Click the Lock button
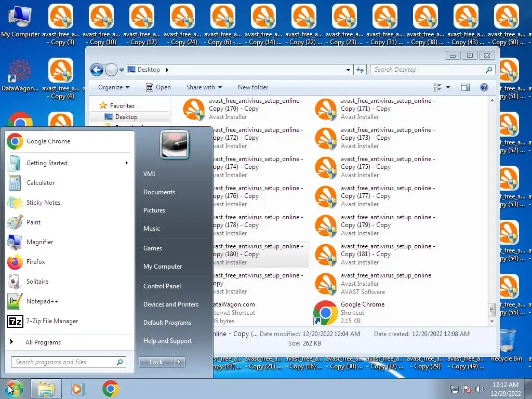The width and height of the screenshot is (532, 399). [156, 362]
